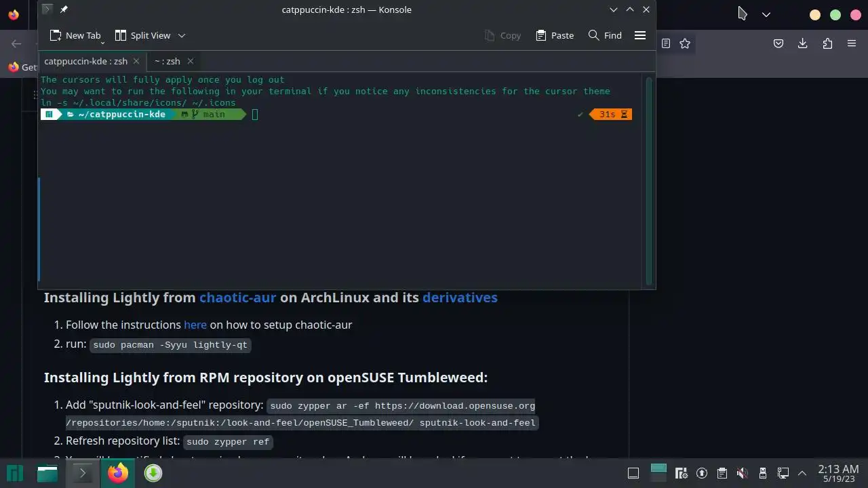Follow the 'here' instructions link
Viewport: 868px width, 488px height.
point(195,325)
